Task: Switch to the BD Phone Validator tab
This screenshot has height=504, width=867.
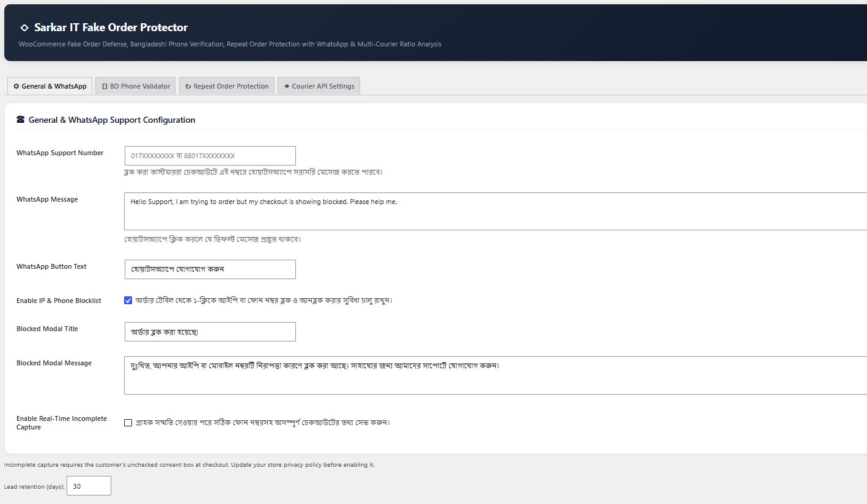Action: pyautogui.click(x=136, y=86)
